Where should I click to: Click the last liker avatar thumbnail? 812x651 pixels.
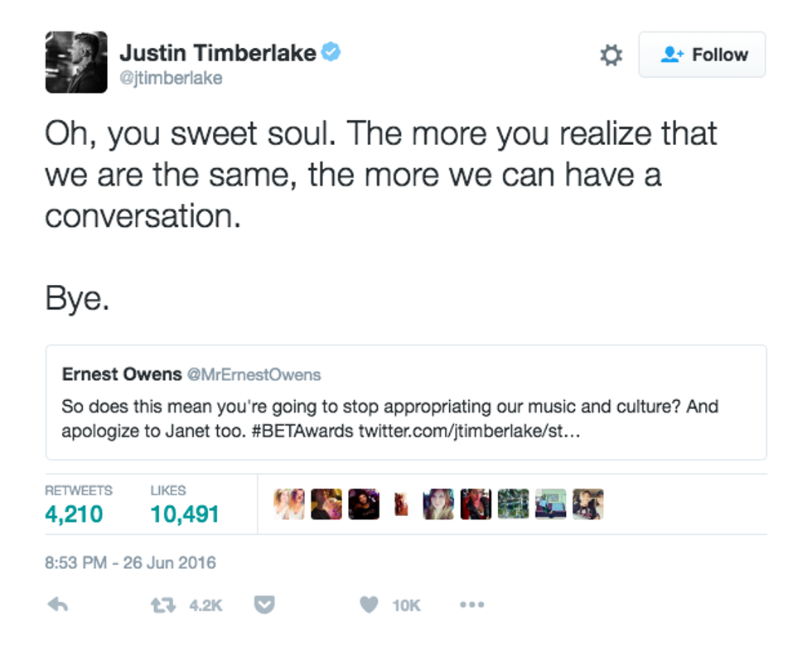[587, 504]
